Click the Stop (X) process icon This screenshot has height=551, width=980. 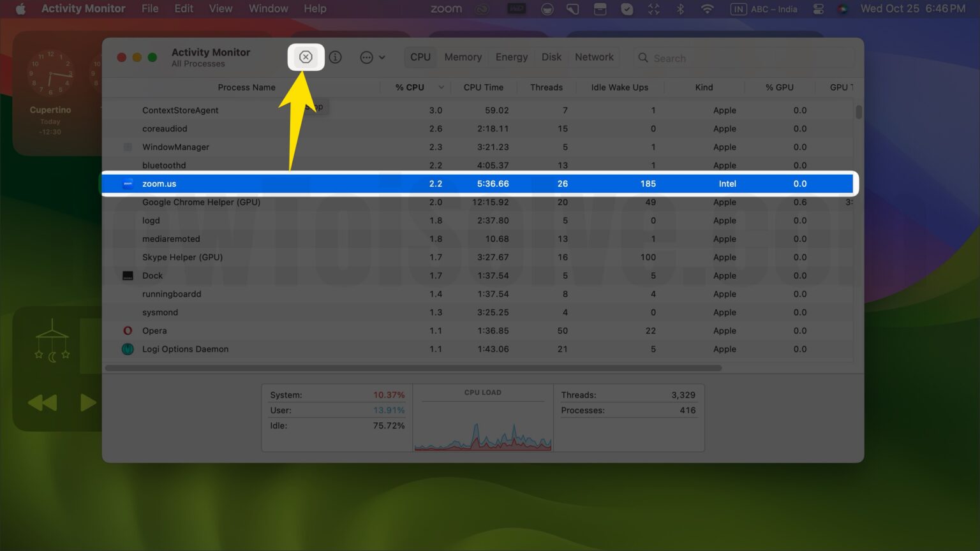(306, 57)
